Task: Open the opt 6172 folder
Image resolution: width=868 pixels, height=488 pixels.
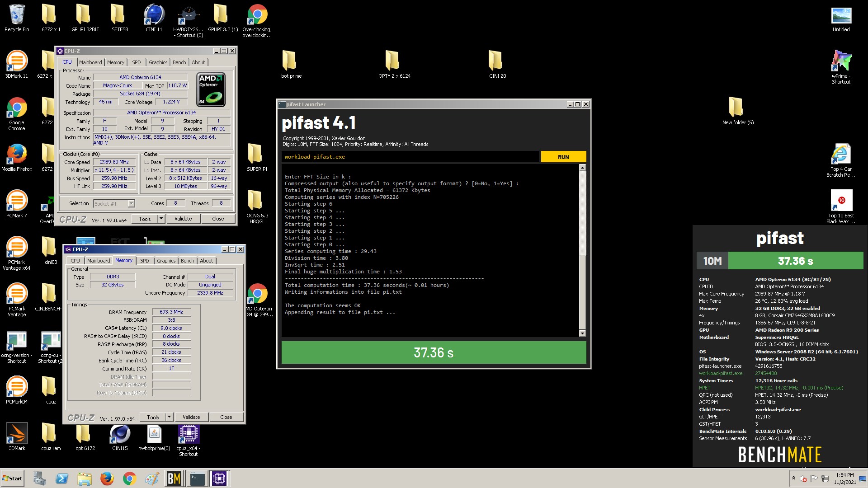Action: [x=85, y=437]
